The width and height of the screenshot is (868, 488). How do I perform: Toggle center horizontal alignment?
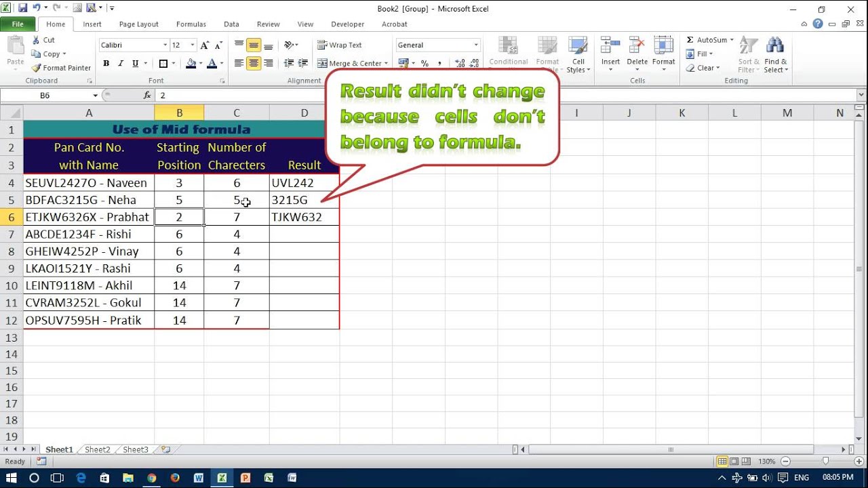[x=254, y=64]
